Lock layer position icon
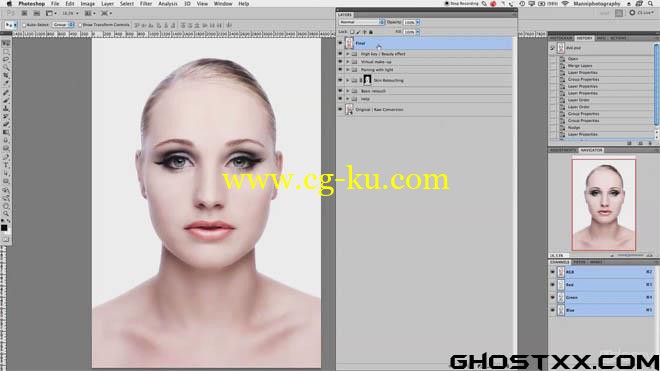Image resolution: width=660 pixels, height=371 pixels. pos(365,32)
